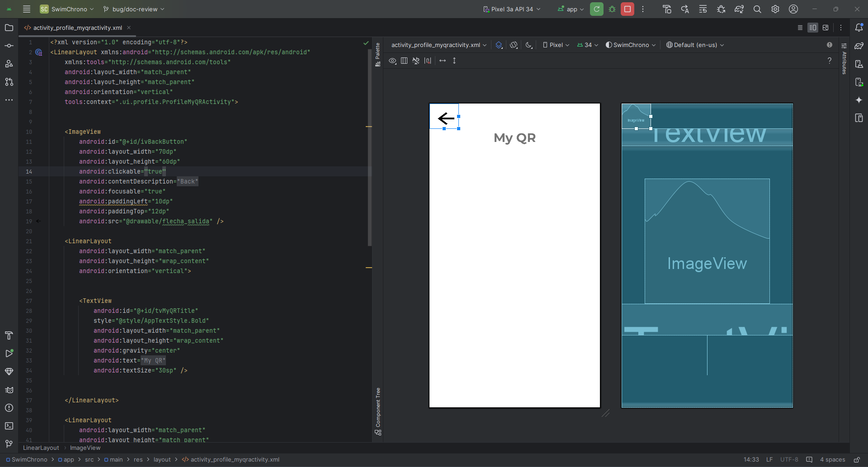Click layout folder in path bar

162,459
